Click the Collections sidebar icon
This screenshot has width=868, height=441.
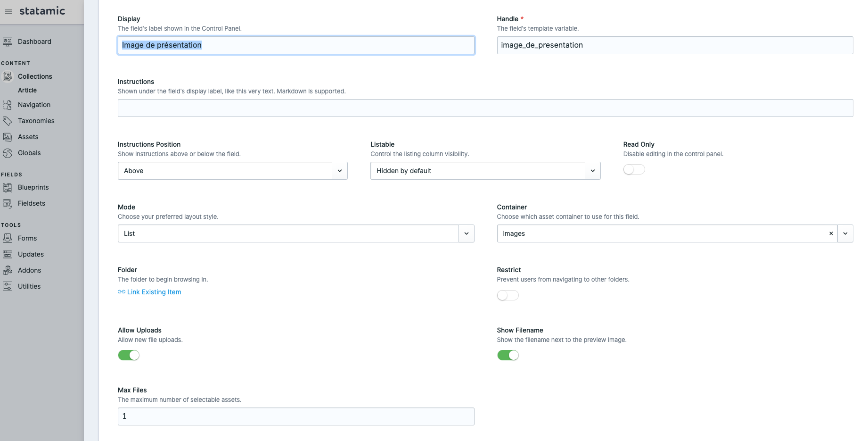(x=8, y=76)
